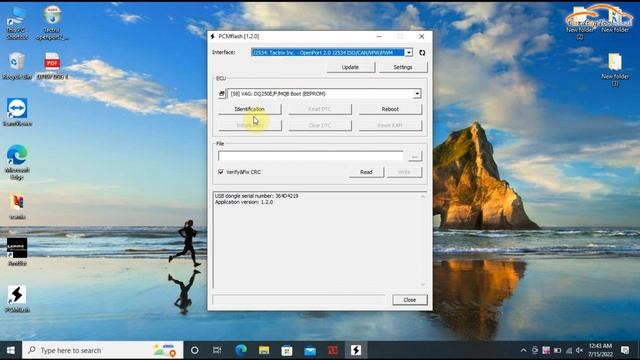Click the red app icon on taskbar
This screenshot has height=360, width=640.
click(x=333, y=350)
